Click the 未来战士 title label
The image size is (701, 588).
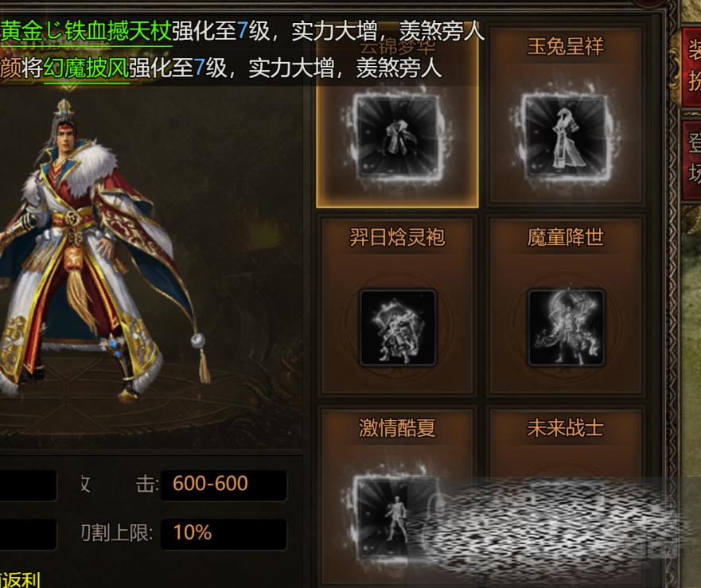[x=566, y=428]
